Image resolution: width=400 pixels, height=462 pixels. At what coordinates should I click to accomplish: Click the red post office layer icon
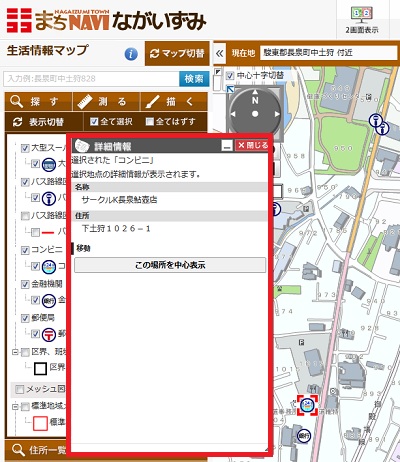coord(49,334)
